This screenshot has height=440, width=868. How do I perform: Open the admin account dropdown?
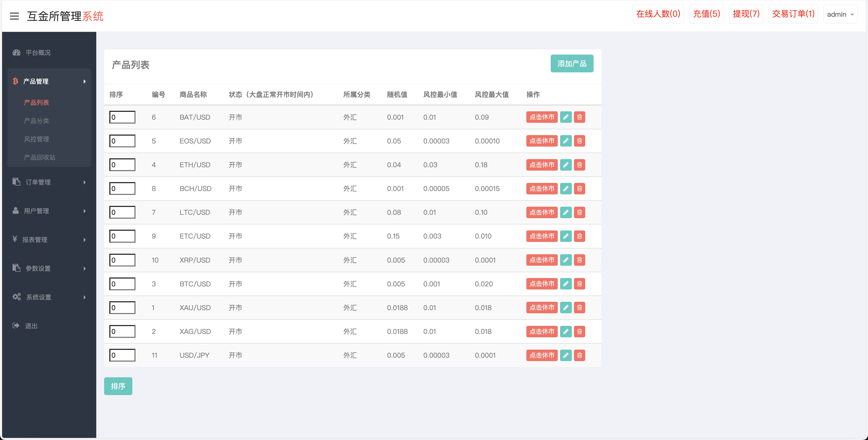(840, 14)
